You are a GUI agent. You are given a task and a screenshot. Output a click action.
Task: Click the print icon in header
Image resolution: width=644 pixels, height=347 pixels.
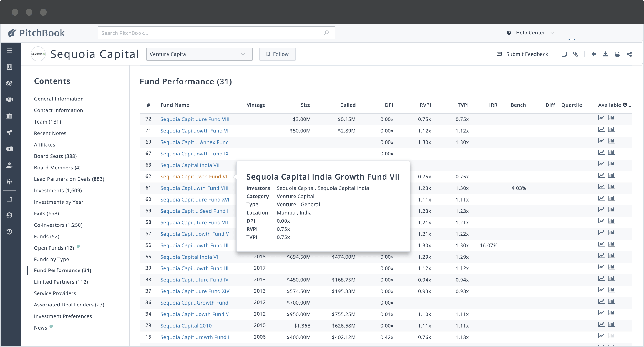pyautogui.click(x=617, y=54)
